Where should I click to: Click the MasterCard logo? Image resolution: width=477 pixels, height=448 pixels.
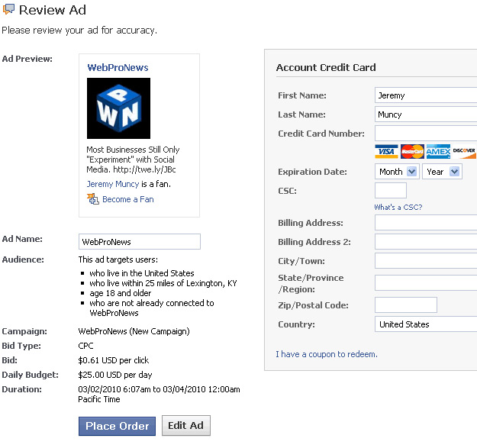pyautogui.click(x=412, y=151)
